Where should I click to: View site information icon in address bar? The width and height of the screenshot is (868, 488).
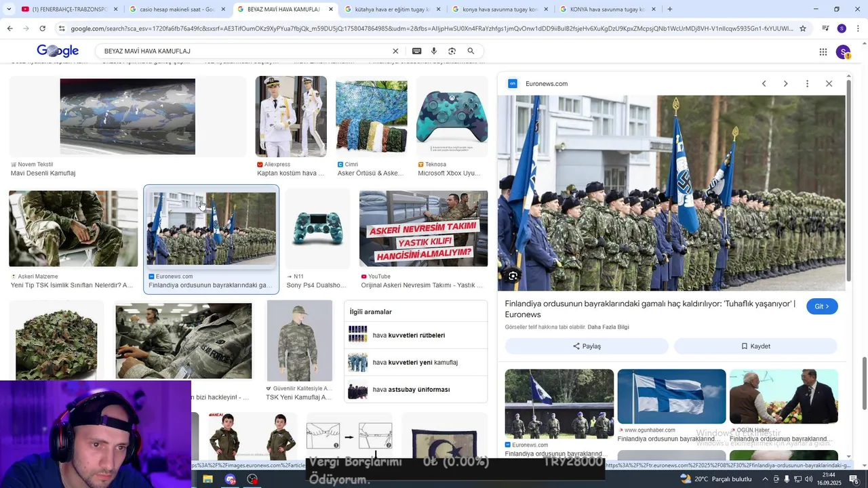coord(62,28)
